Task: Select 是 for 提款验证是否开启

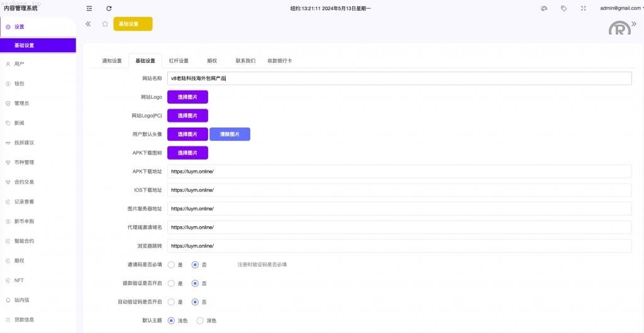Action: click(x=171, y=283)
